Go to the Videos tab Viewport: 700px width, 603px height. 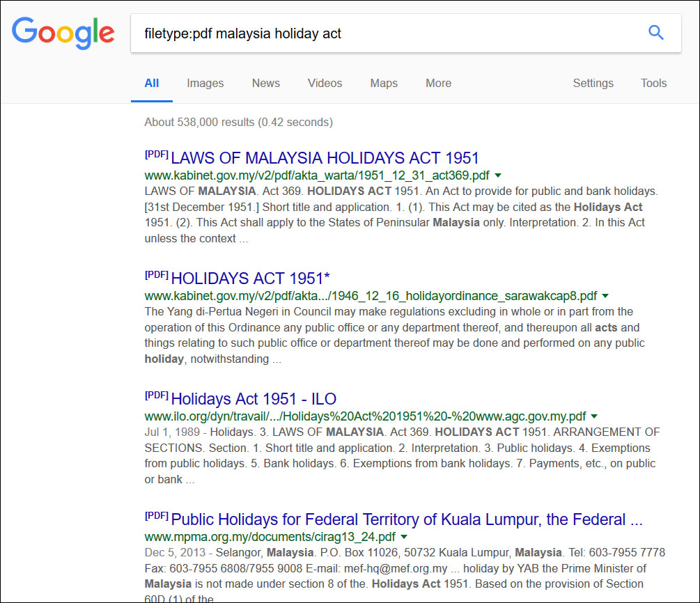(x=325, y=83)
